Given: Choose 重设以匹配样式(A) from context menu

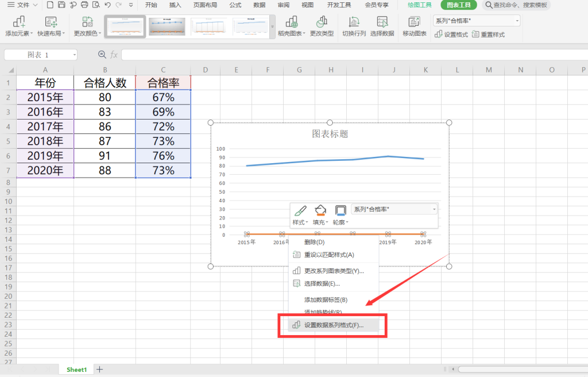Looking at the screenshot, I should coord(334,255).
